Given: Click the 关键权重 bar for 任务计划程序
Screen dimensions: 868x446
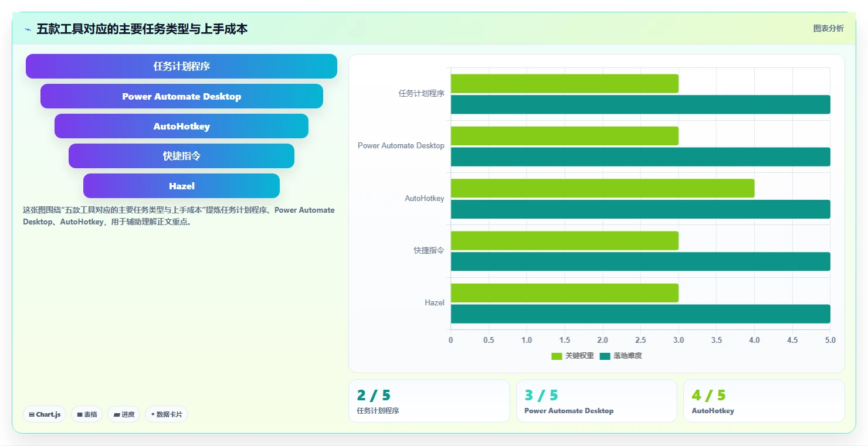Looking at the screenshot, I should point(564,83).
